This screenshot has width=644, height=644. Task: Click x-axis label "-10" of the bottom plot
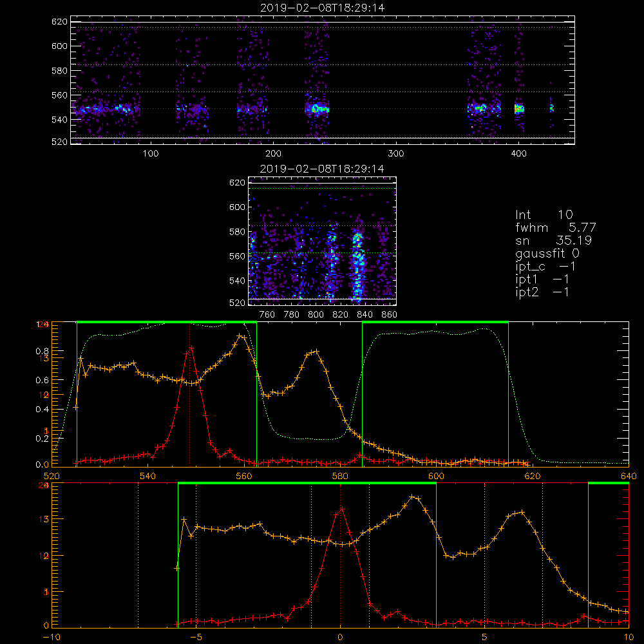coord(52,637)
